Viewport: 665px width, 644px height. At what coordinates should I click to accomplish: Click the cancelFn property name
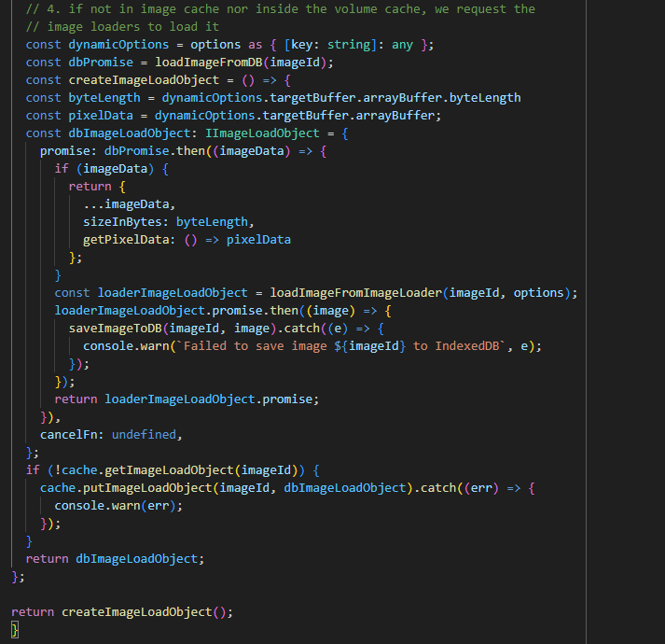(69, 434)
